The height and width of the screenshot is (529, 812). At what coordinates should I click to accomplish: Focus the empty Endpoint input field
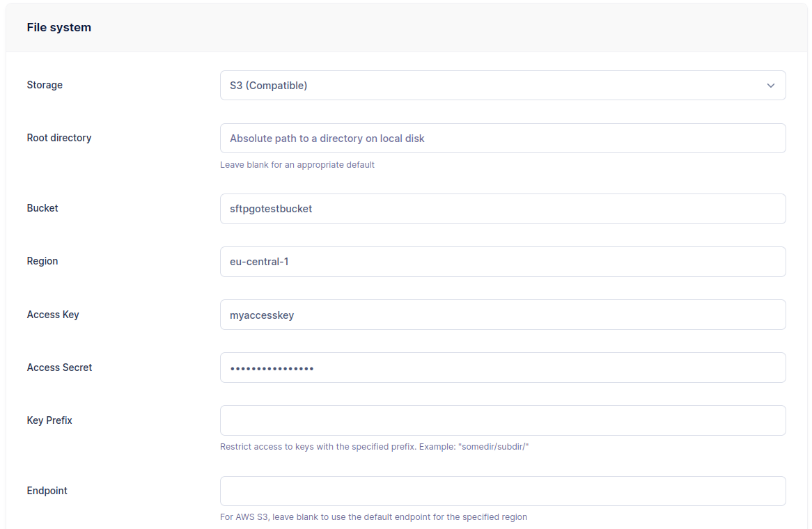pyautogui.click(x=502, y=491)
